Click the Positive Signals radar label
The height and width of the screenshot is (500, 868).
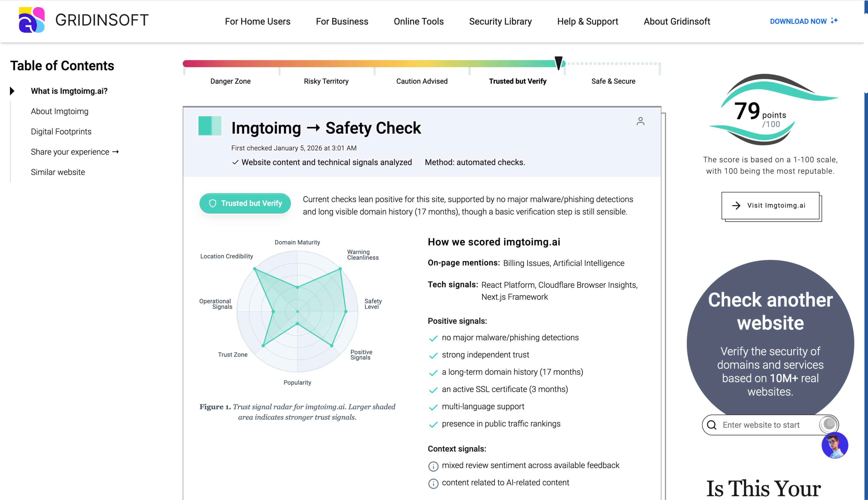(x=361, y=355)
